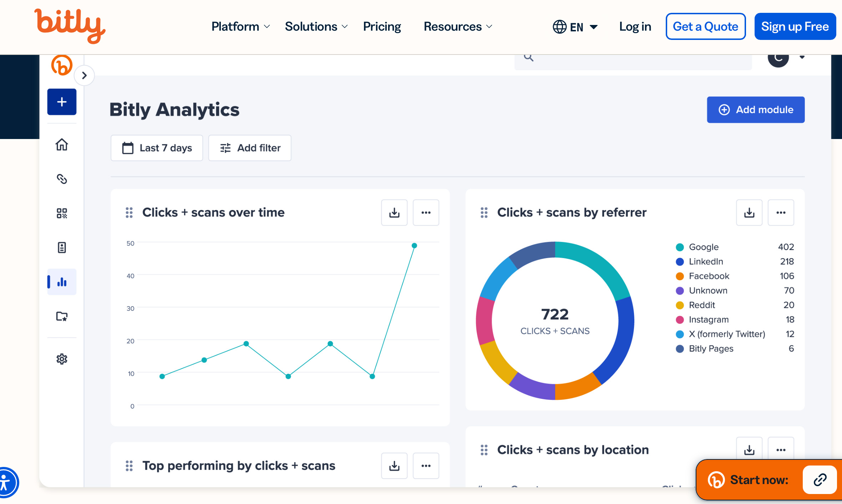Click the LinkedIn blue legend dot
842x504 pixels.
click(x=680, y=262)
